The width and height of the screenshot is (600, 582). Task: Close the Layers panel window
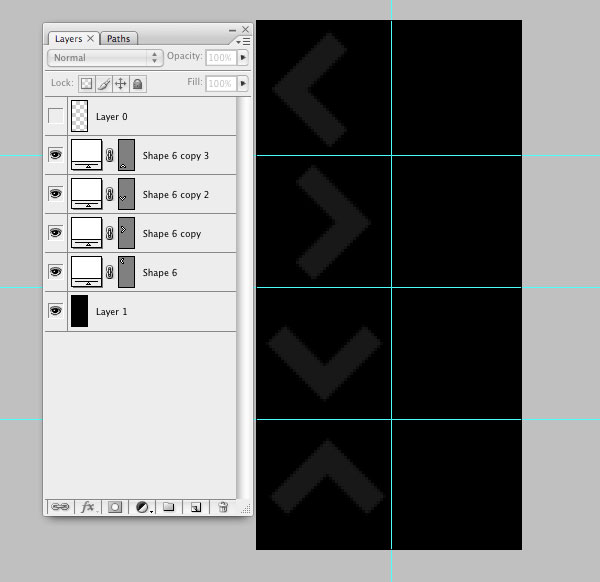click(246, 29)
